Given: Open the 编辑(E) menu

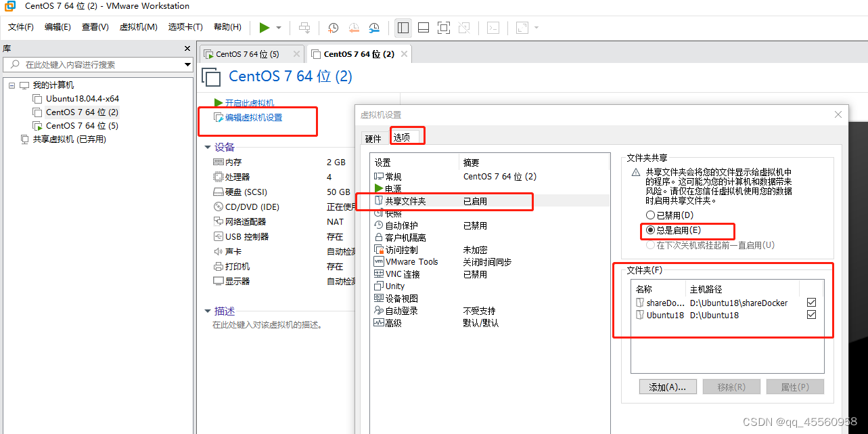Looking at the screenshot, I should click(x=58, y=27).
